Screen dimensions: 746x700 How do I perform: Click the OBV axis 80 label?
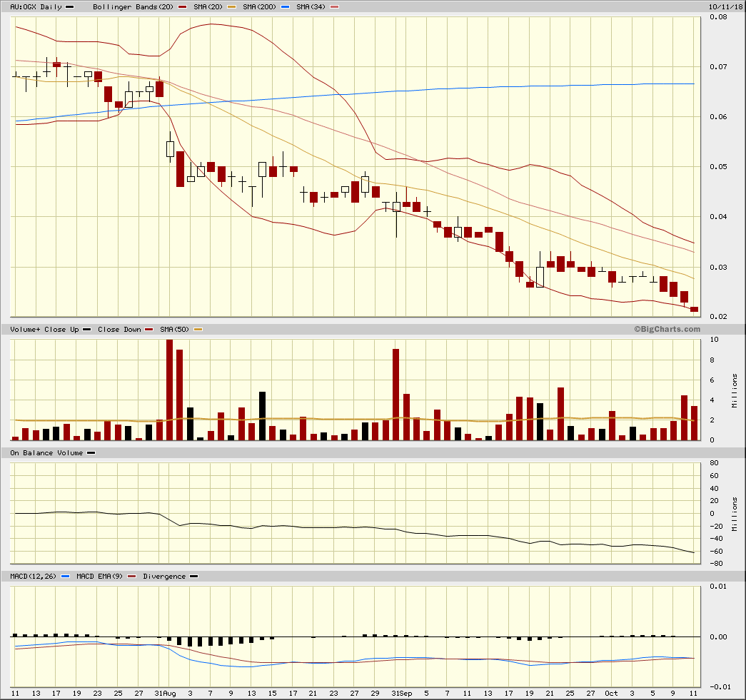(714, 462)
